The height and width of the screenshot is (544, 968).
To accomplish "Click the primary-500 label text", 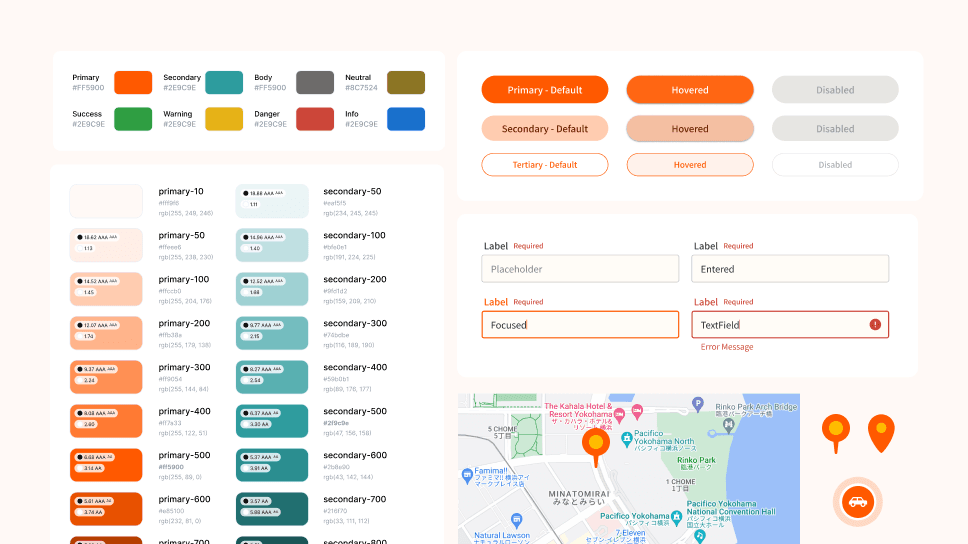I will (x=184, y=455).
